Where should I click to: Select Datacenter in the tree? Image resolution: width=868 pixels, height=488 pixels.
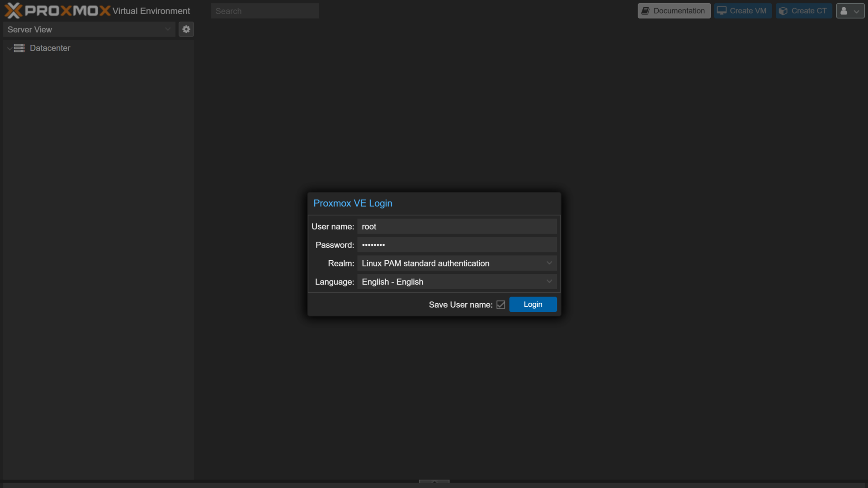50,48
